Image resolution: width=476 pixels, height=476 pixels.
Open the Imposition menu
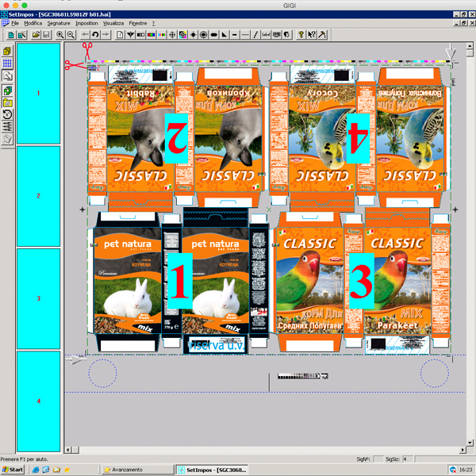pyautogui.click(x=86, y=23)
